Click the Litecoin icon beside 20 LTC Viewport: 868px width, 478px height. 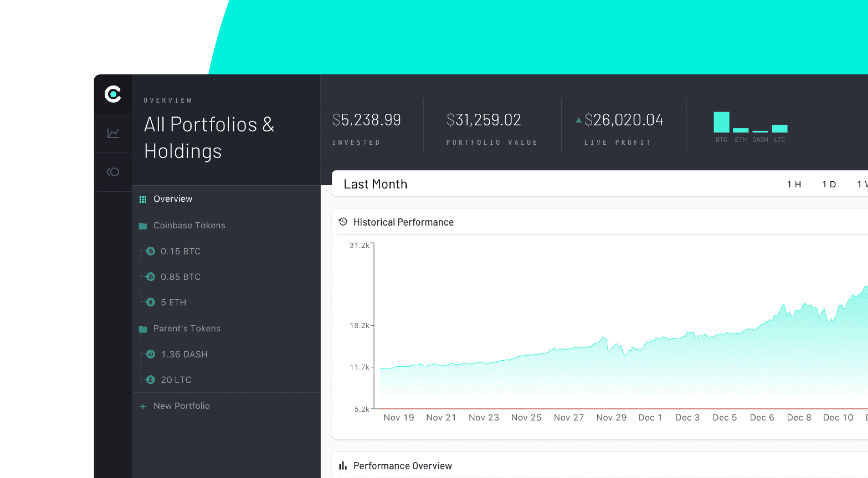[x=151, y=380]
